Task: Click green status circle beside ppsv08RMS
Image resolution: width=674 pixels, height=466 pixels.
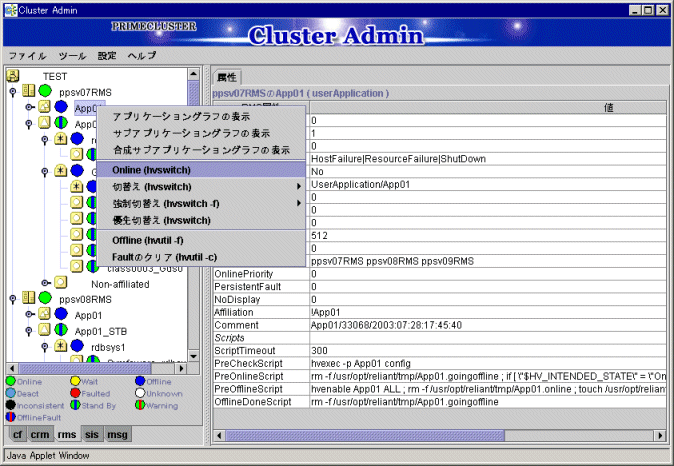Action: (x=45, y=297)
